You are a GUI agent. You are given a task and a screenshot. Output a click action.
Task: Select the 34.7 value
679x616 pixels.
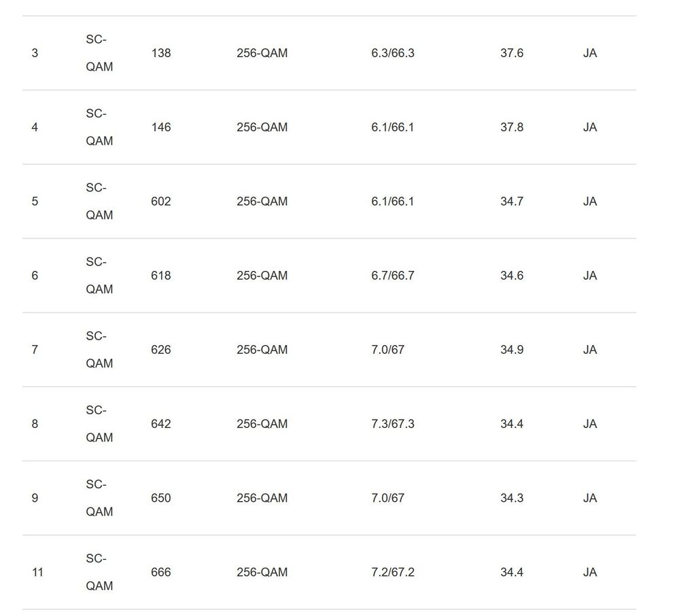[512, 202]
